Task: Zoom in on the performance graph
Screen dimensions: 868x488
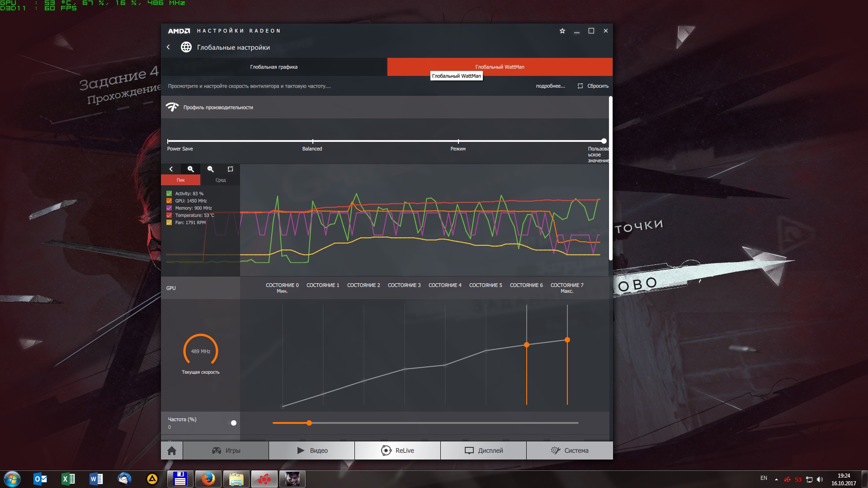Action: point(191,169)
